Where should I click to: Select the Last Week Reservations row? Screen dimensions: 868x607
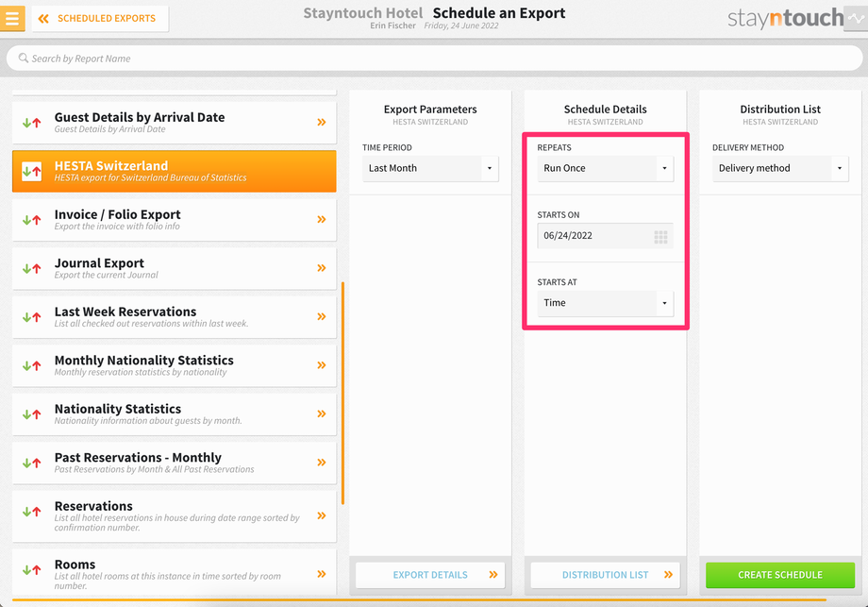(x=174, y=317)
